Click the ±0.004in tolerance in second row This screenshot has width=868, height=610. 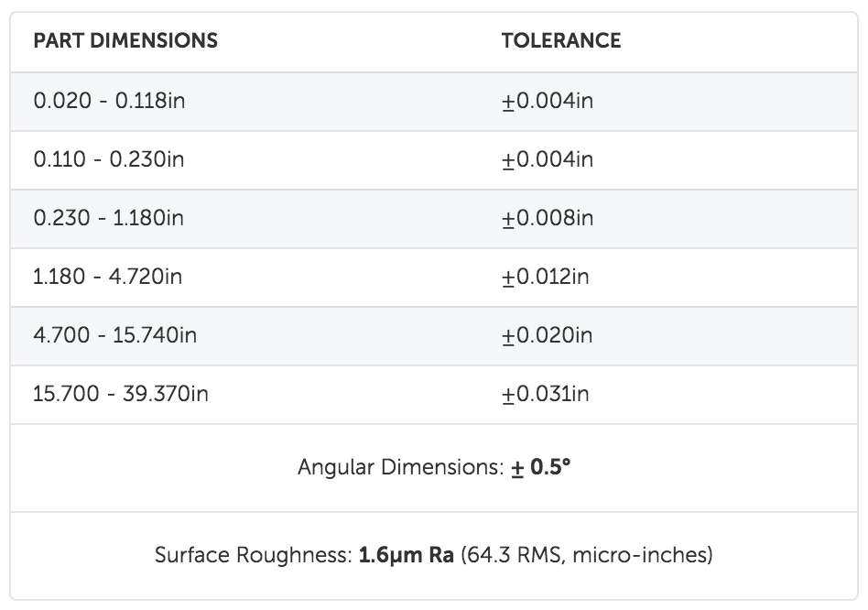pyautogui.click(x=548, y=159)
